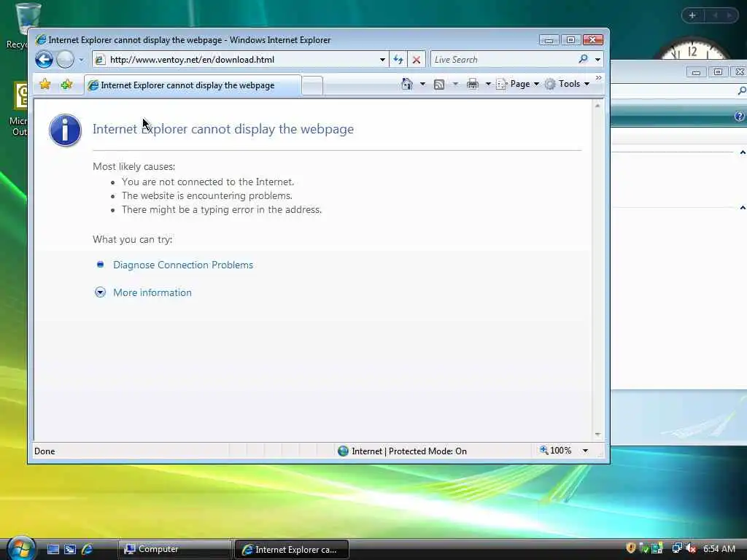Click the help icon in the Computer window
The width and height of the screenshot is (747, 560).
[x=740, y=116]
